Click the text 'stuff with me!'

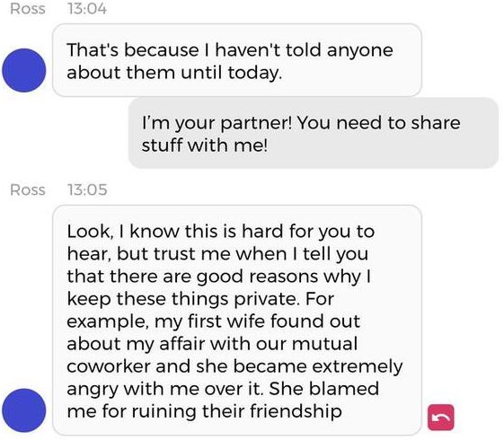205,145
